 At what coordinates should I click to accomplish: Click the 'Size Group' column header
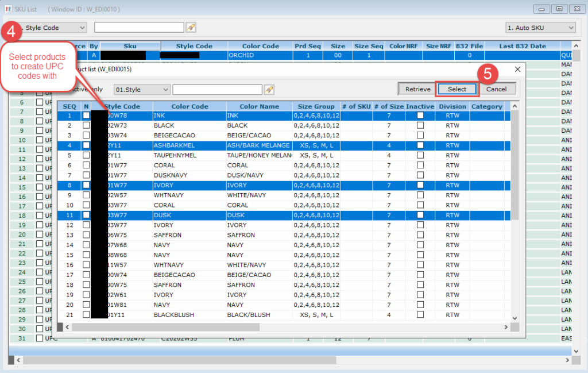click(316, 106)
